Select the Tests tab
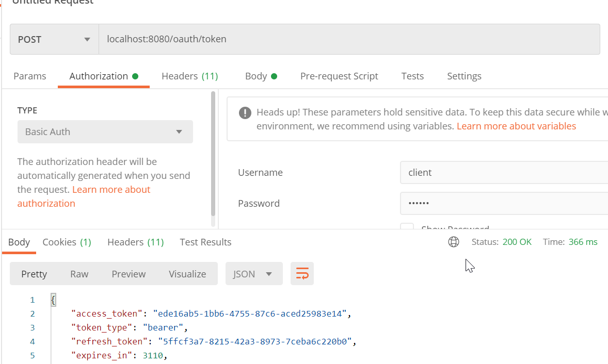 (412, 76)
